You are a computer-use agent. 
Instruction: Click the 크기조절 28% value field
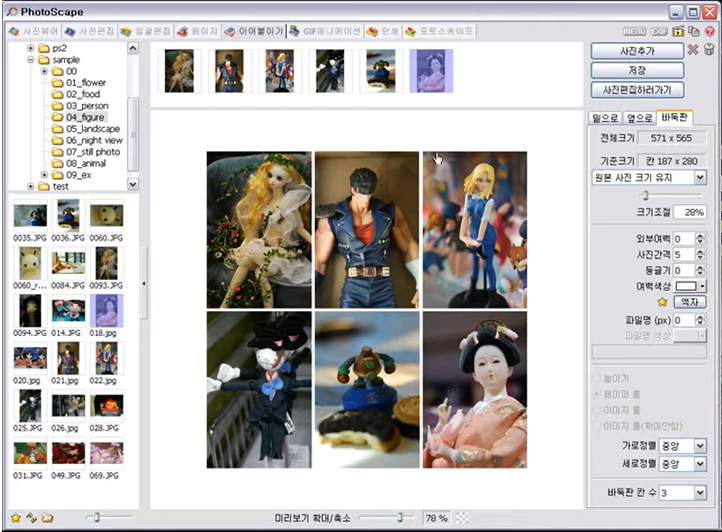689,212
